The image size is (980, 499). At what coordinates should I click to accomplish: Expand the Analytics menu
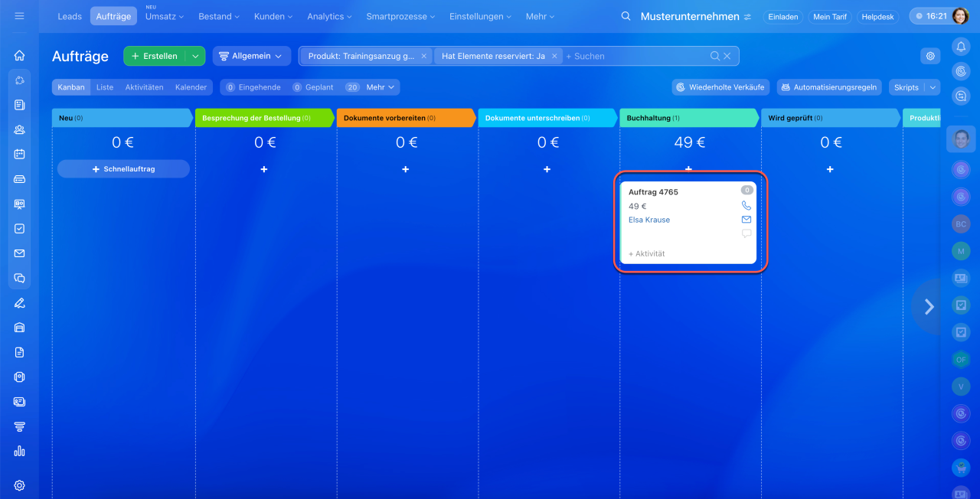(x=330, y=16)
